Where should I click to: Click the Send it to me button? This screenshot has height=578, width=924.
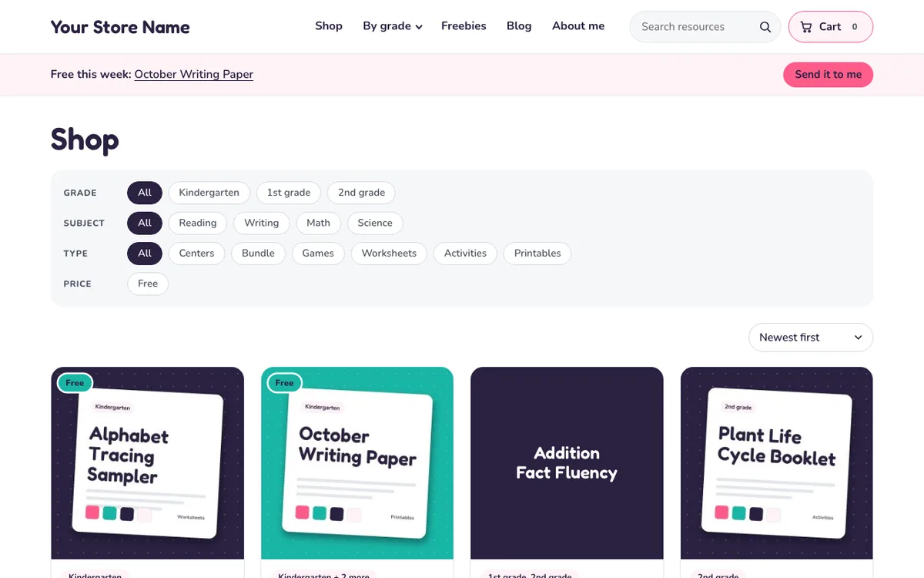pyautogui.click(x=829, y=75)
